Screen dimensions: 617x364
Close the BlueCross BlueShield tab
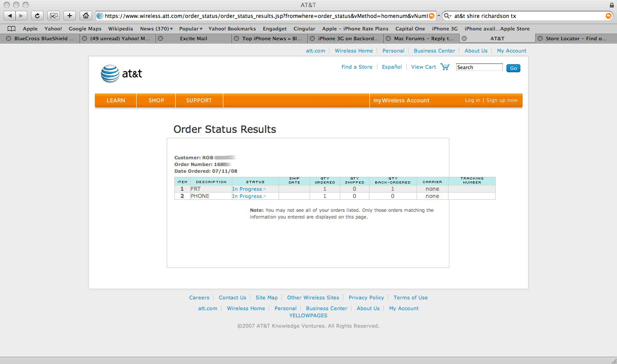click(x=9, y=39)
